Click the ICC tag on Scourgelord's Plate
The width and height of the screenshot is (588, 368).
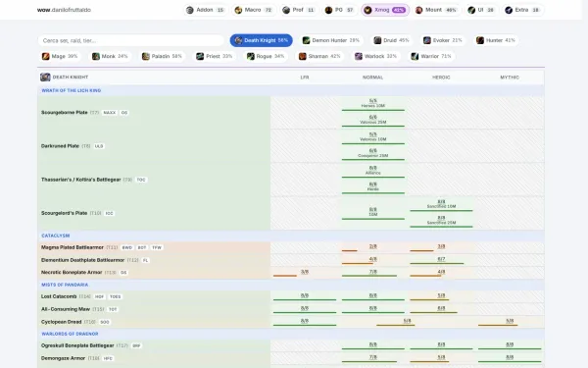(109, 213)
